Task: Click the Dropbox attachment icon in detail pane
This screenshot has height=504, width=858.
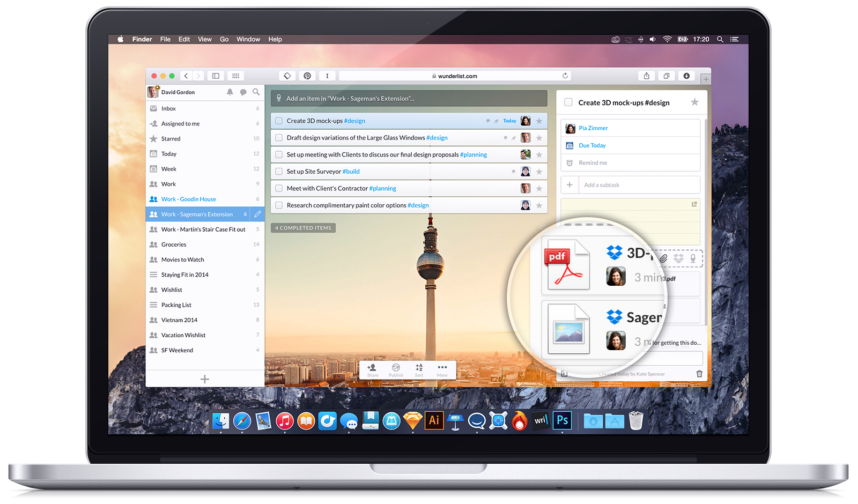Action: pos(678,258)
